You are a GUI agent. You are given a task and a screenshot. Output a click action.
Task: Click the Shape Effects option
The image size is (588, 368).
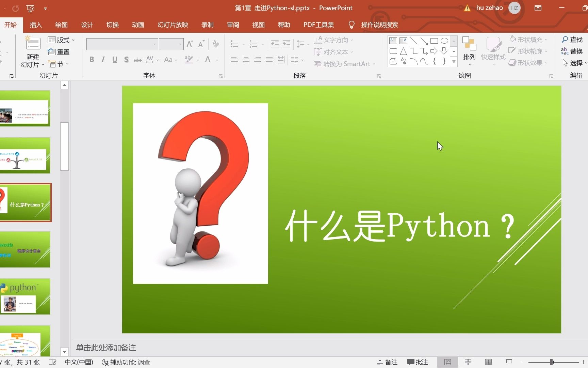528,63
